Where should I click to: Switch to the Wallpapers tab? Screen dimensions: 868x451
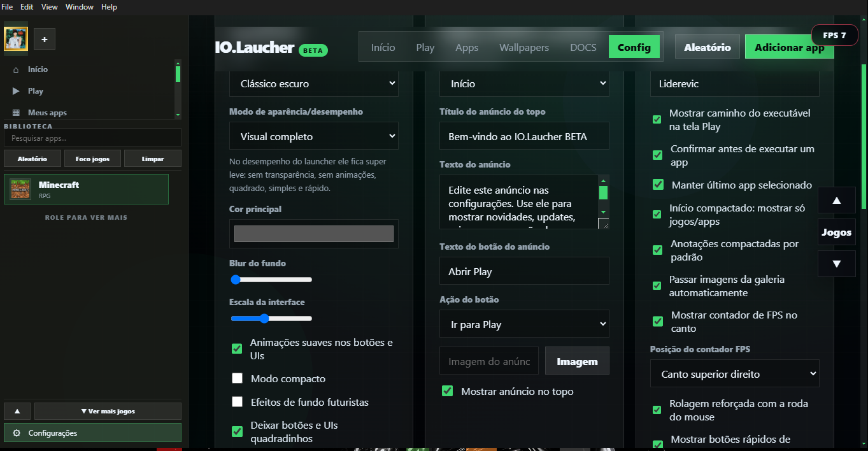[524, 47]
